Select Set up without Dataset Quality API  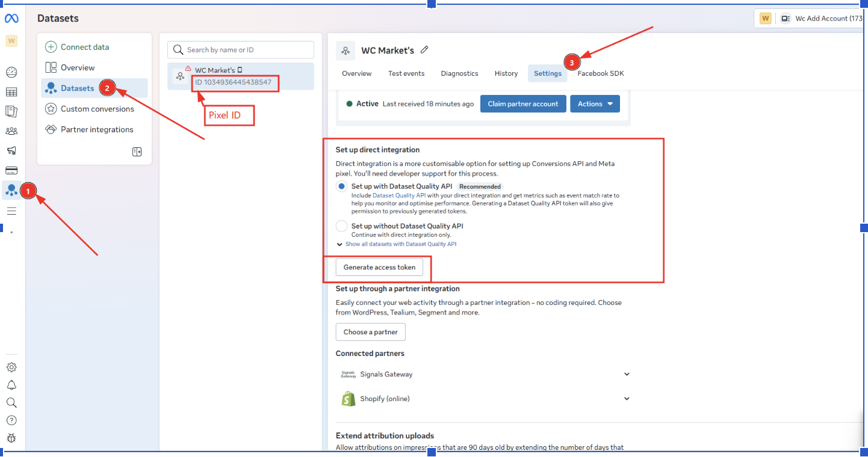[341, 226]
